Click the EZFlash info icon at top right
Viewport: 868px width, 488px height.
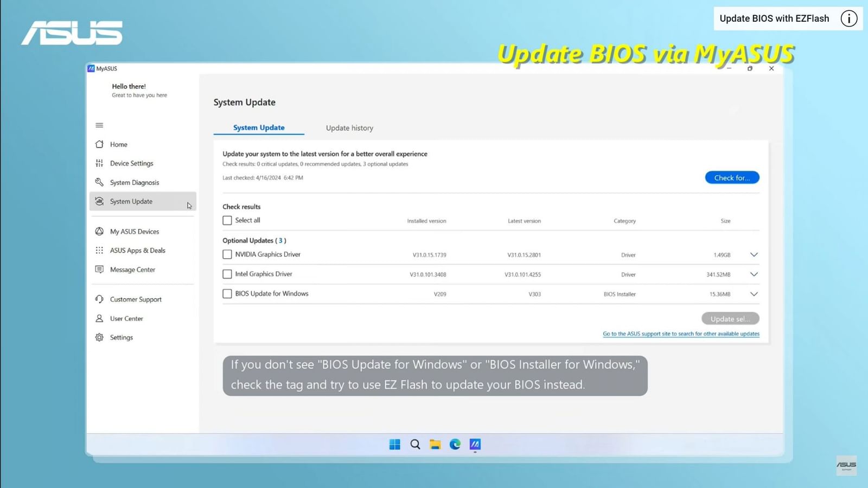point(848,18)
